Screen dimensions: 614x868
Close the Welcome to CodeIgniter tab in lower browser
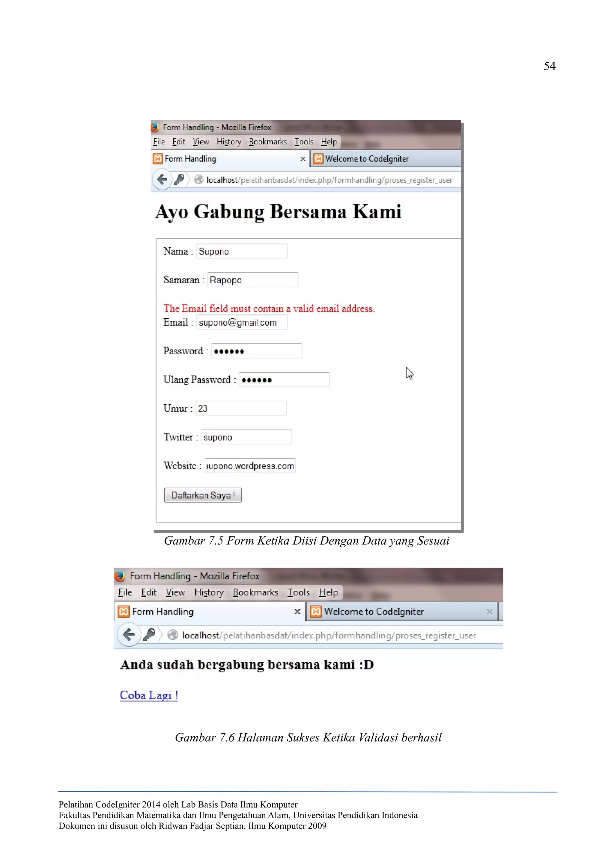[489, 611]
